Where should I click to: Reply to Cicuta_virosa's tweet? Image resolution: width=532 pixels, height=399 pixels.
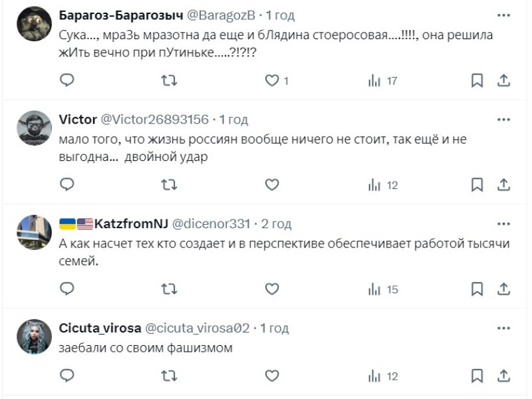pyautogui.click(x=67, y=376)
